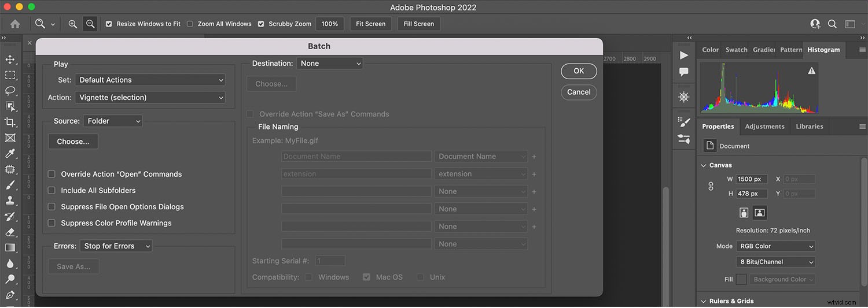868x308 pixels.
Task: Select the Clone Stamp tool
Action: tap(10, 201)
